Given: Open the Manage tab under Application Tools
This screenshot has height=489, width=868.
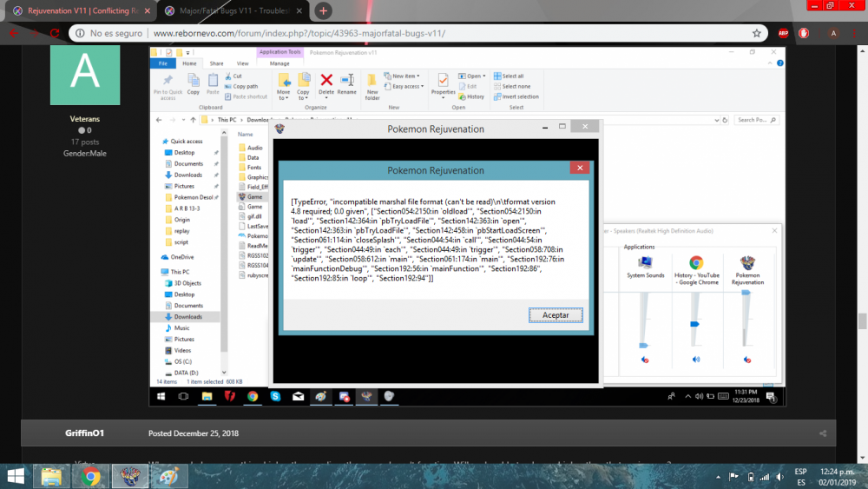Looking at the screenshot, I should tap(279, 63).
